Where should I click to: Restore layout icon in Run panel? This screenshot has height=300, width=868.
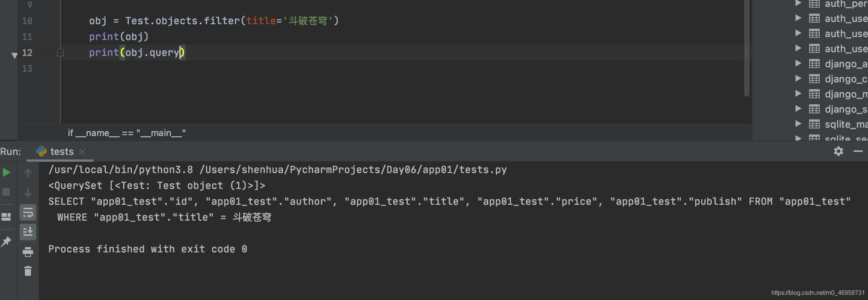point(6,217)
